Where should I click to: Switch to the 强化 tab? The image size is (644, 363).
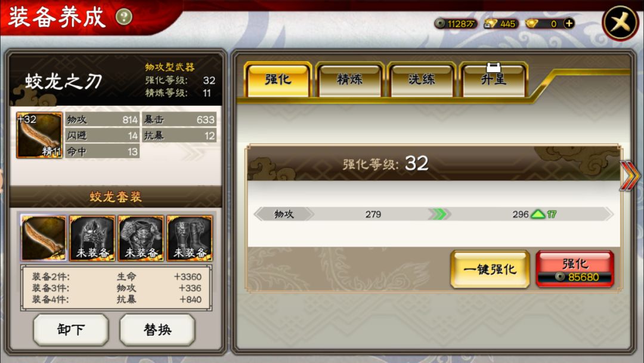pyautogui.click(x=278, y=80)
